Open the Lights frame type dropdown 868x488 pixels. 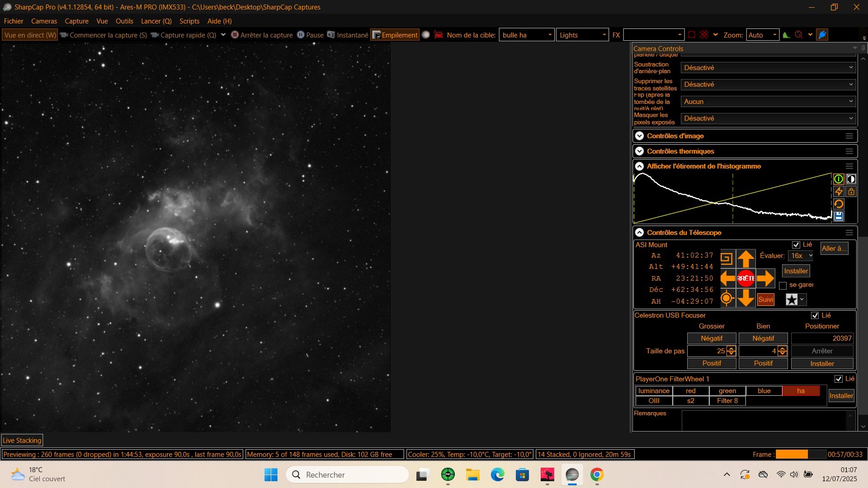pos(582,35)
